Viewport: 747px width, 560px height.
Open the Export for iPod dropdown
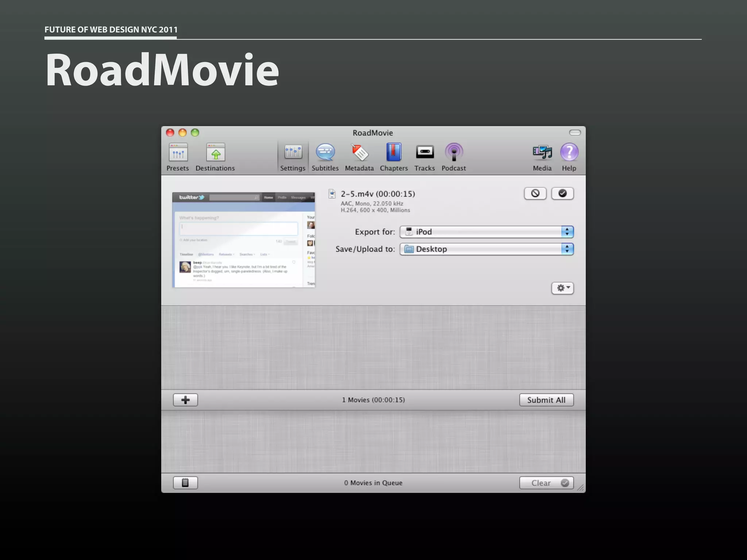pyautogui.click(x=486, y=232)
